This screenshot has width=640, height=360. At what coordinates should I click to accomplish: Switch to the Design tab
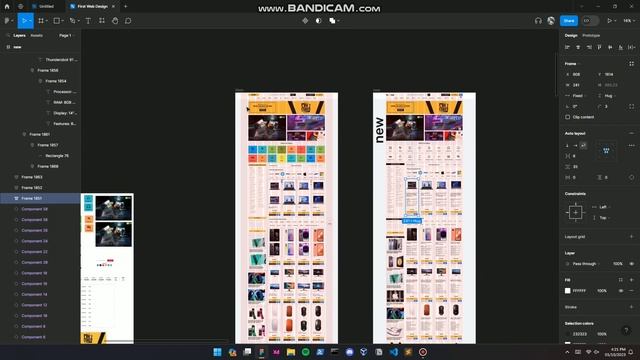571,36
